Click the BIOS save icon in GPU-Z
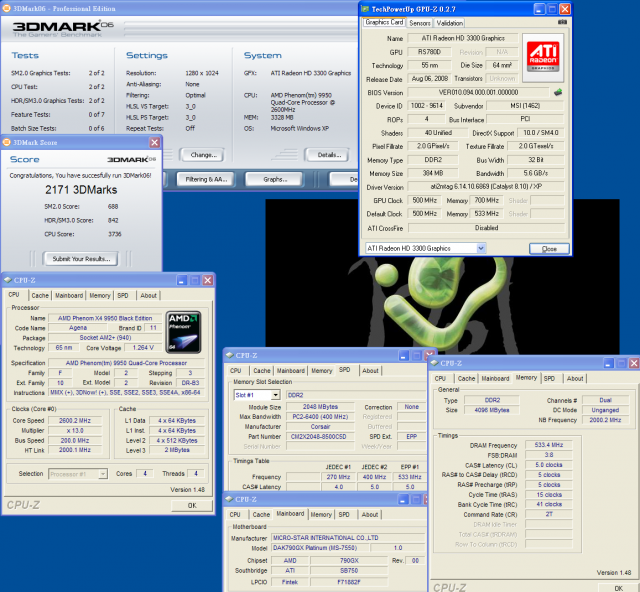Screen dimensions: 640x592 (558, 92)
